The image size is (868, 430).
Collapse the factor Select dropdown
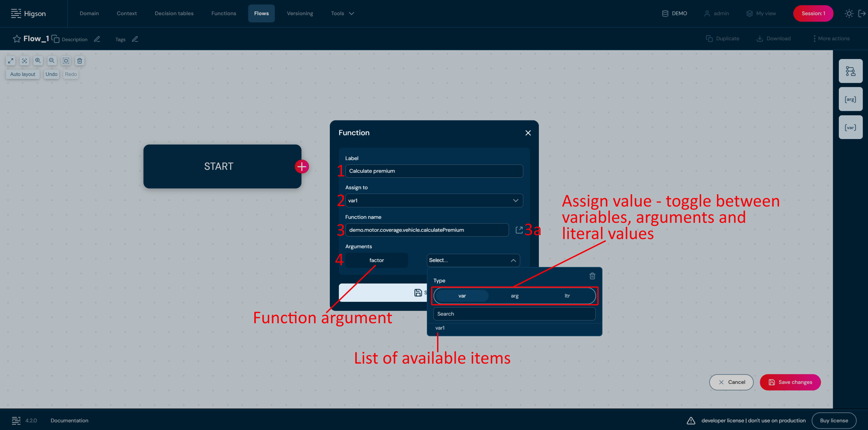click(x=513, y=260)
